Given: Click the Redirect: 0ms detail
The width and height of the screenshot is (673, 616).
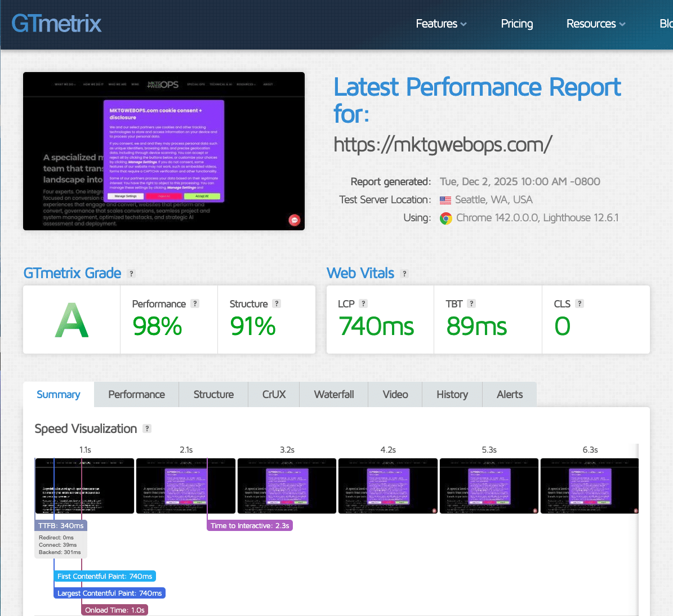Looking at the screenshot, I should coord(56,537).
